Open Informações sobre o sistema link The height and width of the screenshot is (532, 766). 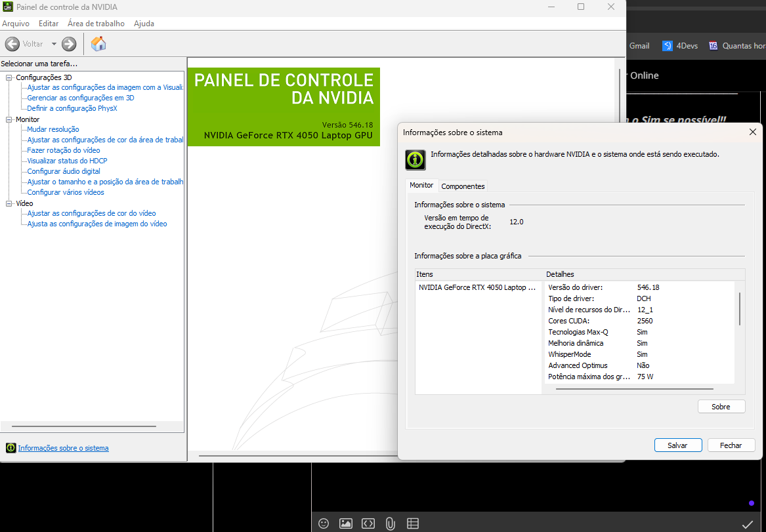[x=63, y=448]
